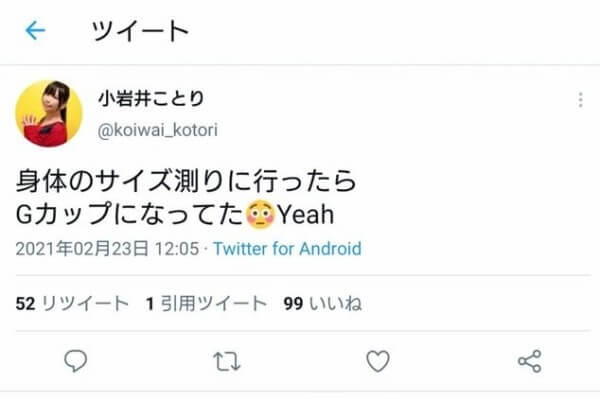Click first tweet line starting 身体のサイズ
This screenshot has width=600, height=399.
click(x=186, y=181)
